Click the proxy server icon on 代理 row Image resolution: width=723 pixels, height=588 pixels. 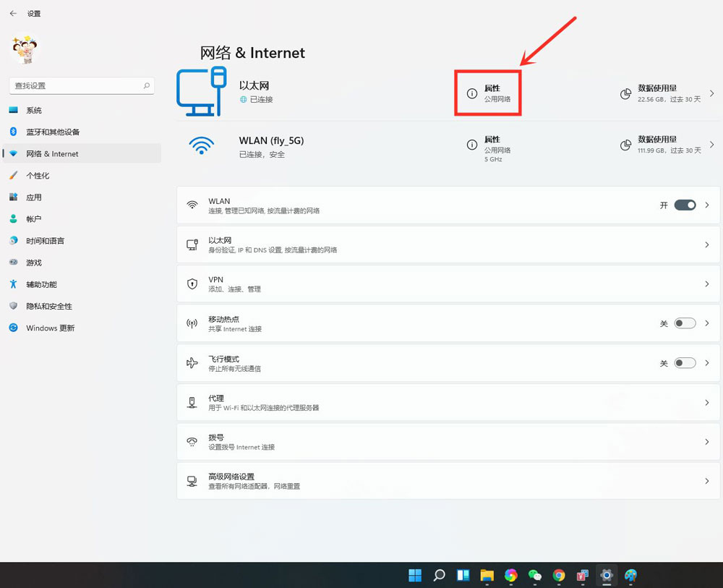(192, 402)
